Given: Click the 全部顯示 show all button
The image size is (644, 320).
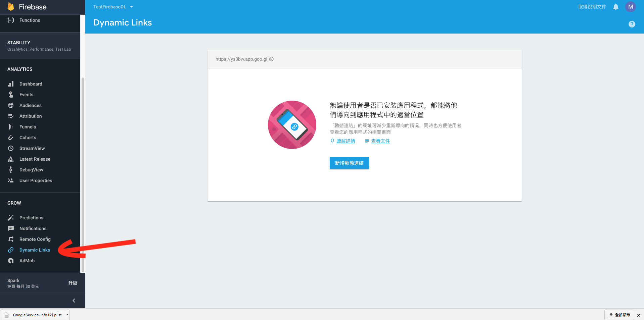Looking at the screenshot, I should tap(619, 315).
